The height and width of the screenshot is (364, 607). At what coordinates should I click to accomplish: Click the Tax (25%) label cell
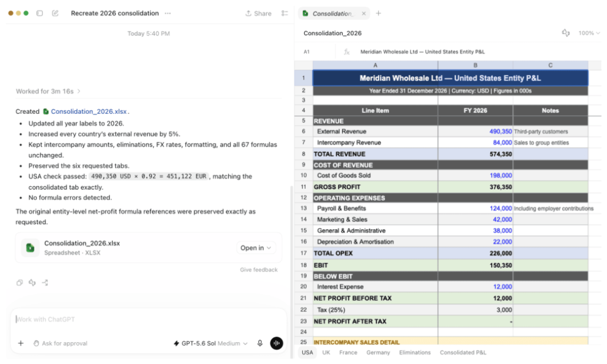click(375, 310)
